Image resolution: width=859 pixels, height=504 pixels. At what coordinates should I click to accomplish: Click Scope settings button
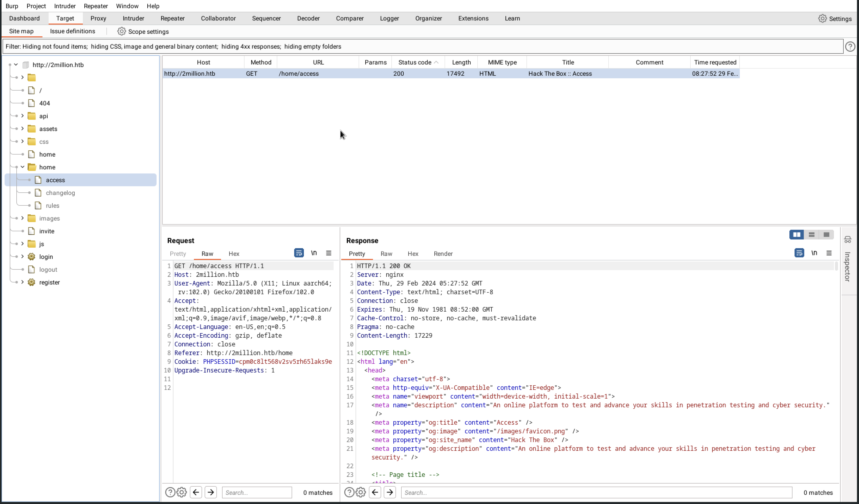pos(143,31)
